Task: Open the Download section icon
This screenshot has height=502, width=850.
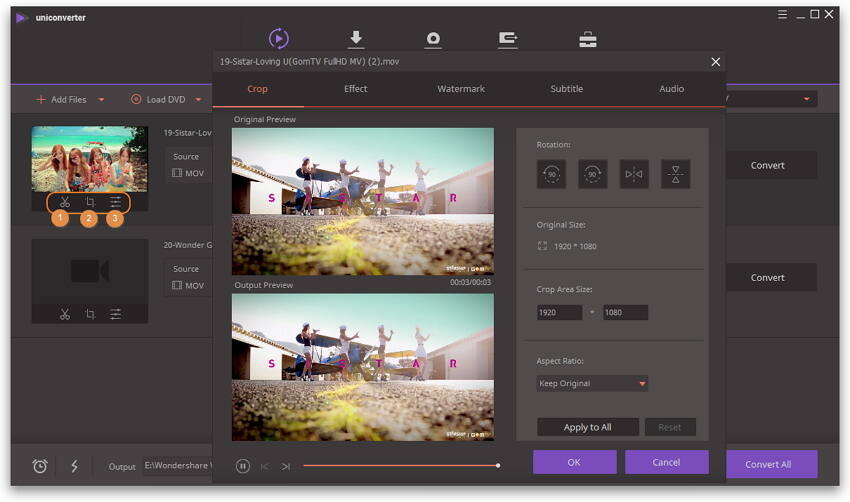Action: (x=356, y=38)
